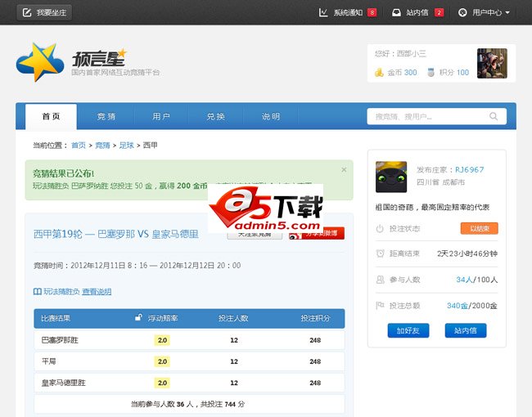Image resolution: width=532 pixels, height=417 pixels.
Task: Click odds 2.0 for 皇家马德里胜
Action: (x=162, y=383)
